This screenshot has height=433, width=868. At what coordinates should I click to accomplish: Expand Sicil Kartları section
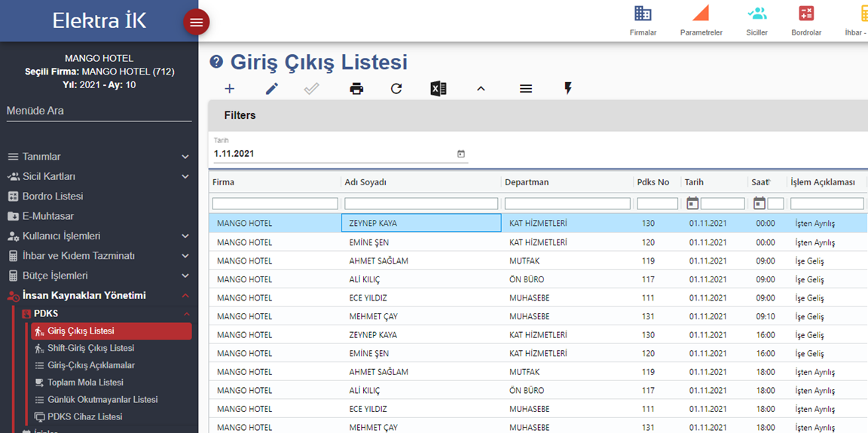[x=99, y=176]
